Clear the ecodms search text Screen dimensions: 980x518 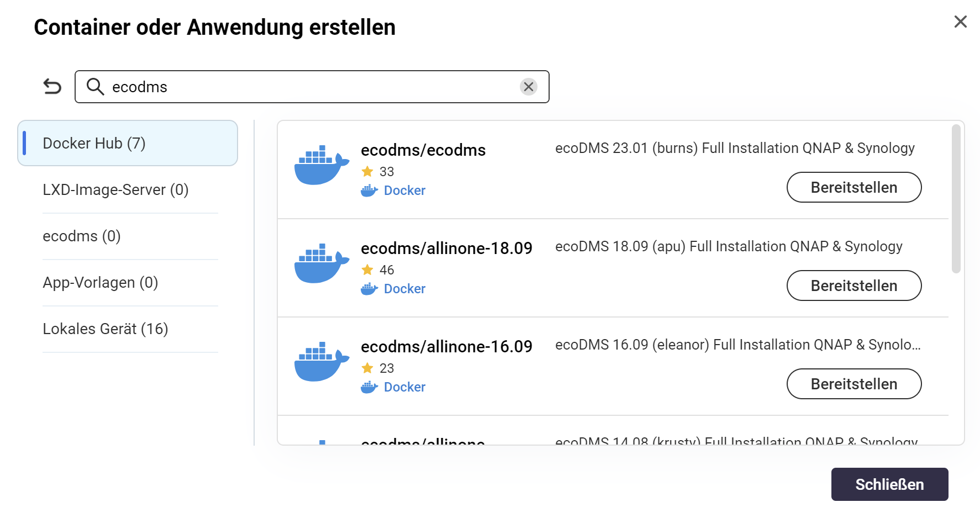click(x=528, y=87)
